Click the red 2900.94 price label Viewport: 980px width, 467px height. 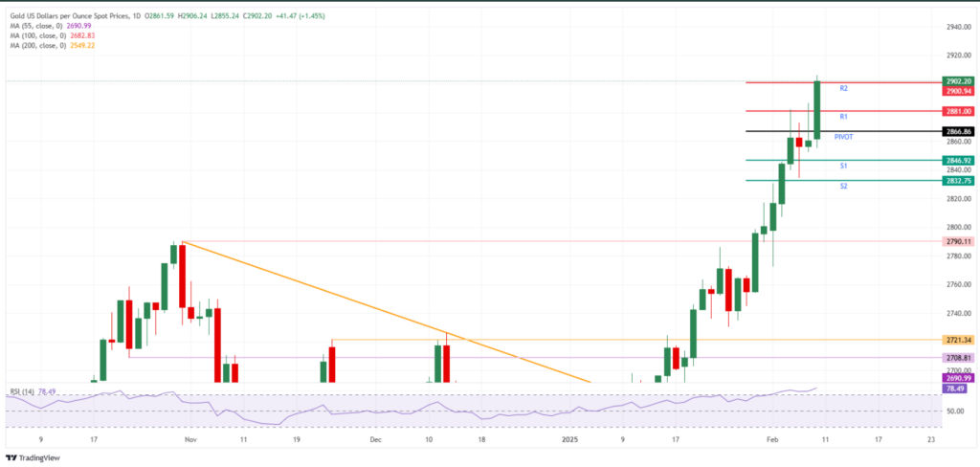960,91
